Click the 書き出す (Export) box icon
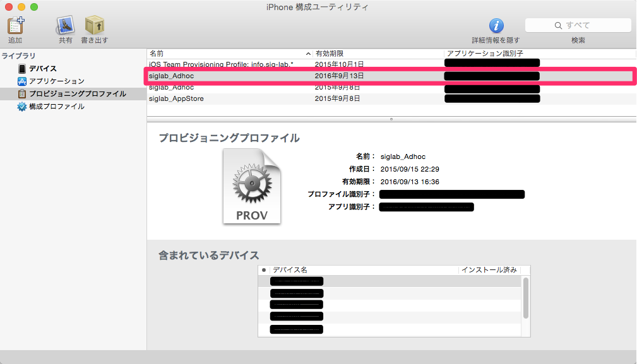The height and width of the screenshot is (364, 637). click(95, 26)
